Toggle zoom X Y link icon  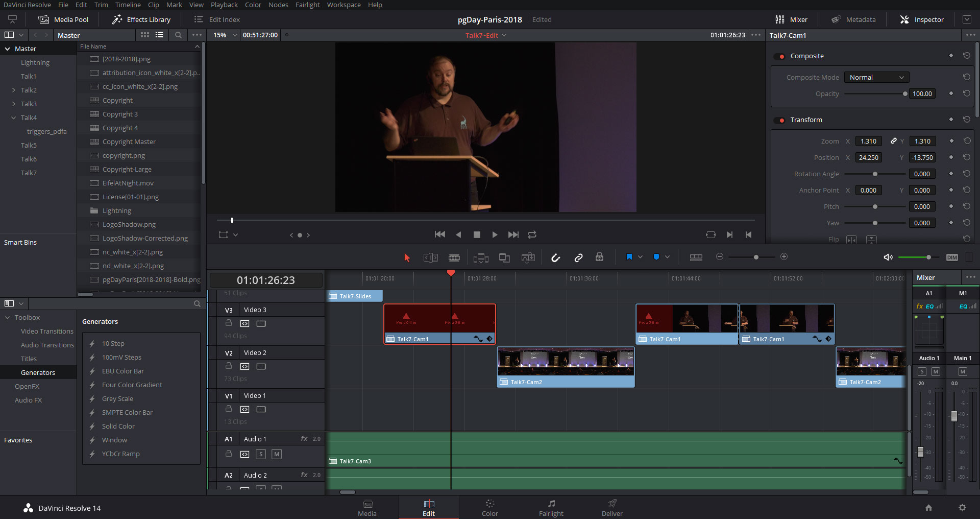pos(894,141)
